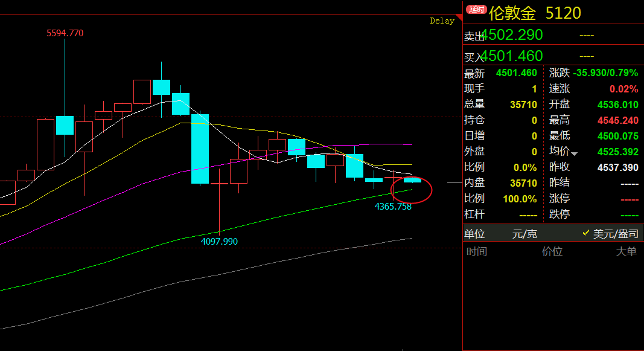Click the 内盘 比例 value 100.0%
Screen dimensions: 644x351
[520, 199]
